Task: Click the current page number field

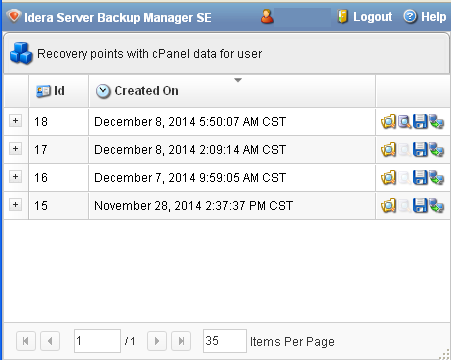Action: (x=97, y=341)
